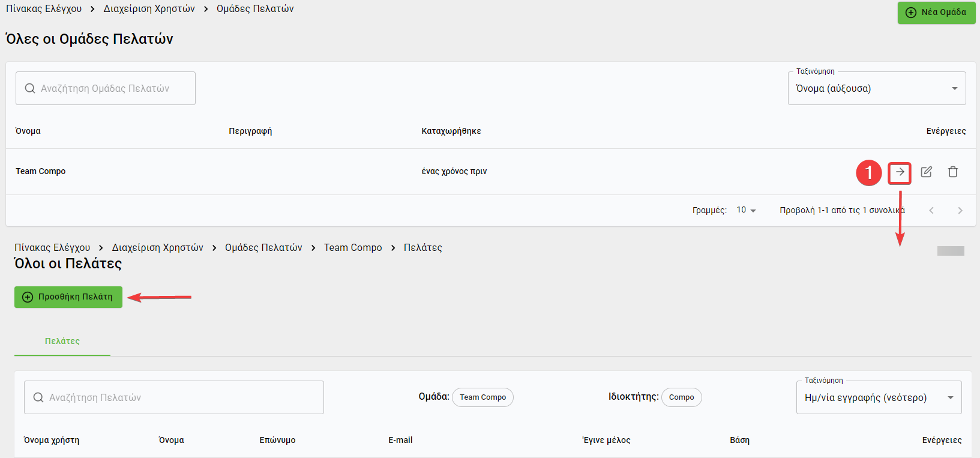Delete the Team Compo group
Screen dimensions: 980x458
[x=953, y=172]
